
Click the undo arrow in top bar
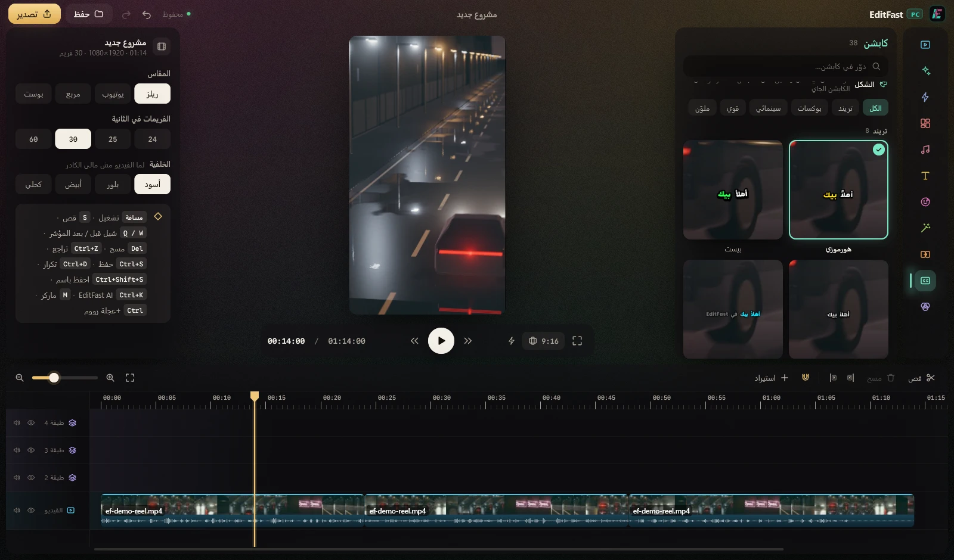point(147,14)
